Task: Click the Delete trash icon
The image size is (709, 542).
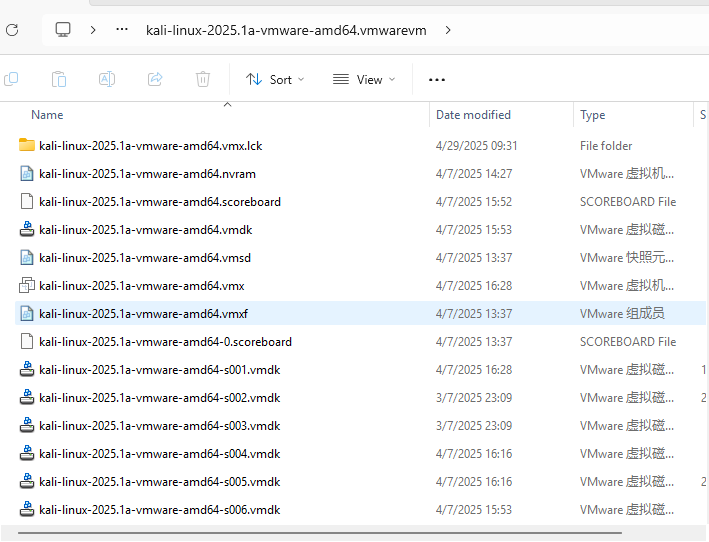Action: click(x=203, y=79)
